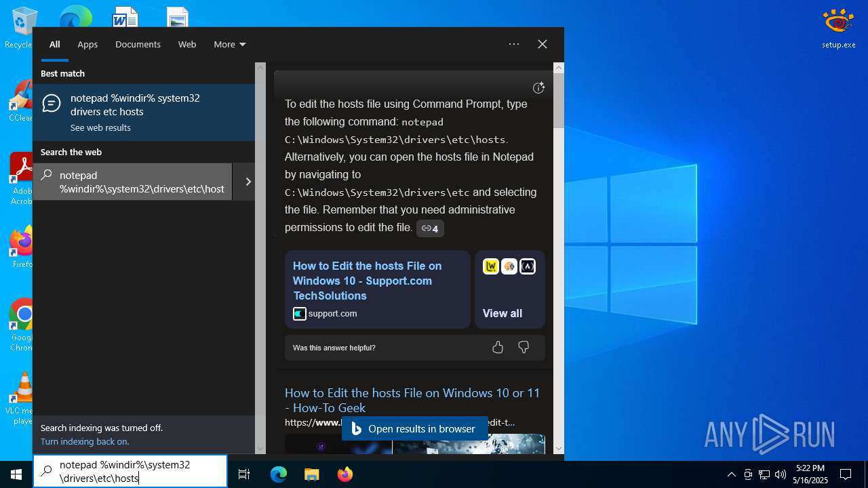Expand the More filter dropdown

click(229, 44)
